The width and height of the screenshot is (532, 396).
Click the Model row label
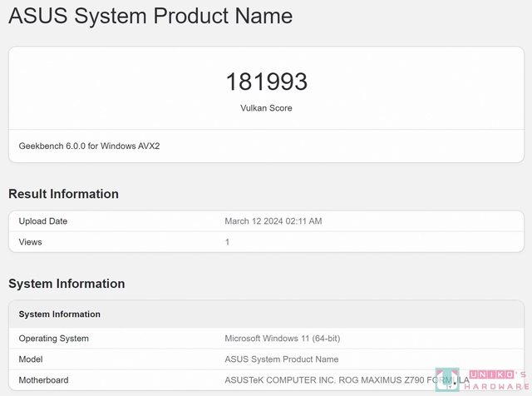[x=31, y=359]
